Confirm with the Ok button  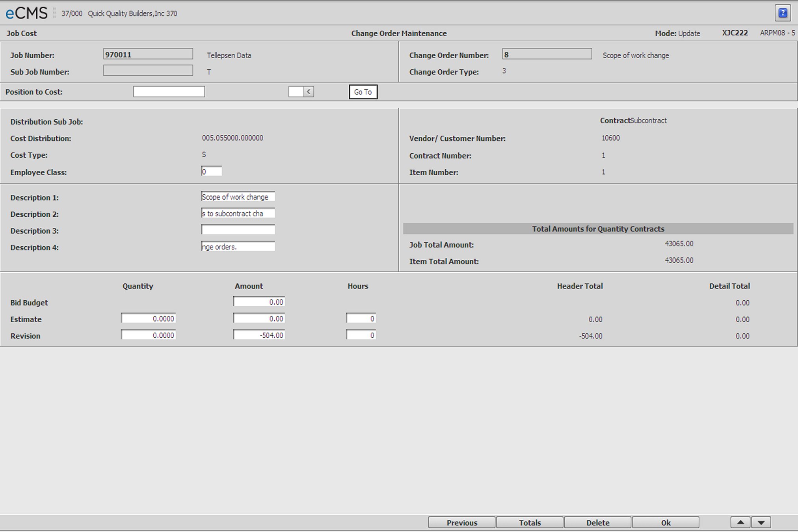(x=665, y=523)
